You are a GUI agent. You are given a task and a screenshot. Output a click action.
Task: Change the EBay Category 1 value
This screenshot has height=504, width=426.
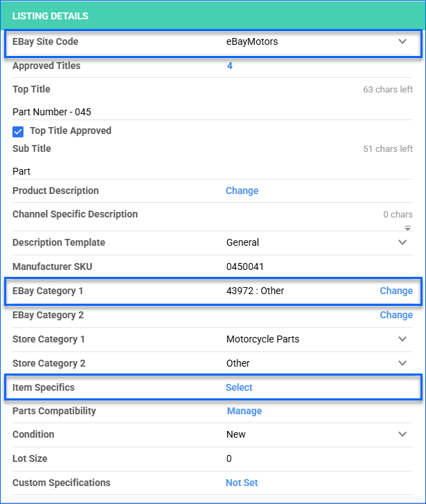pyautogui.click(x=396, y=291)
